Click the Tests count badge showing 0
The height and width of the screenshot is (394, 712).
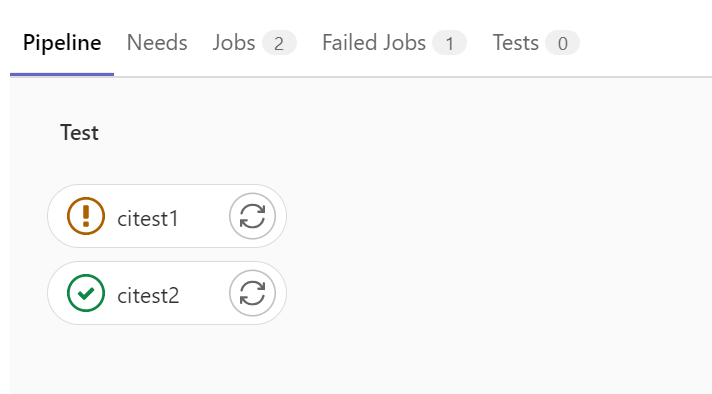click(563, 43)
